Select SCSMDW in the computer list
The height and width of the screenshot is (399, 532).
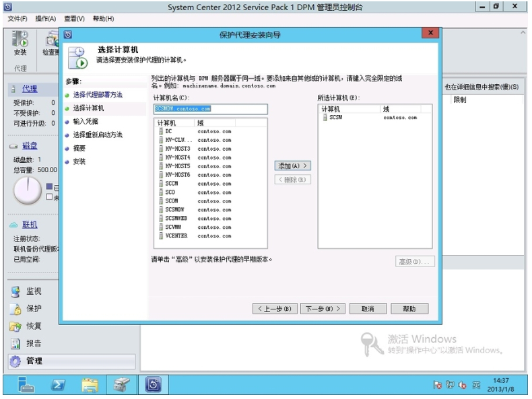point(210,210)
